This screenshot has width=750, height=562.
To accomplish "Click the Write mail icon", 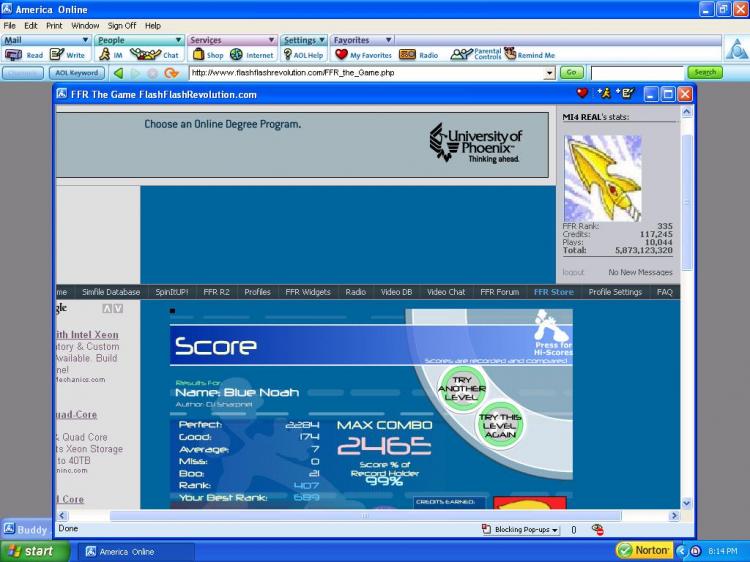I will (57, 55).
